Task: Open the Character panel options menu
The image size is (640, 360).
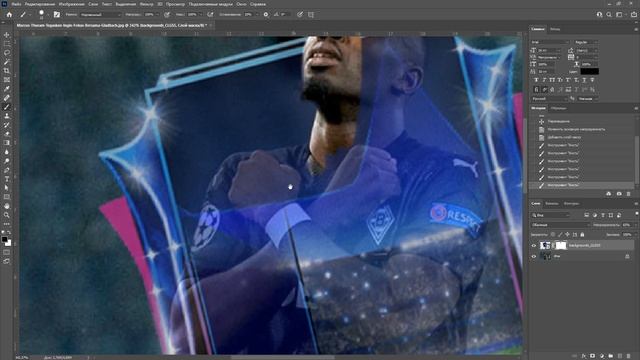Action: point(636,29)
